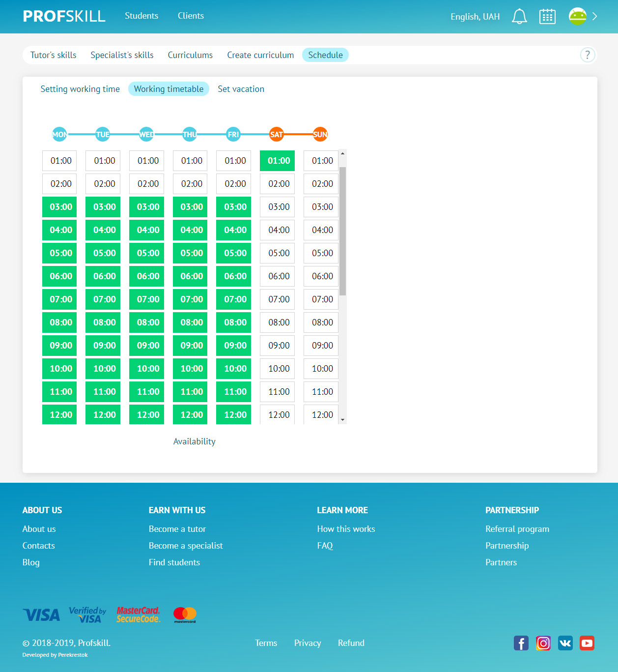This screenshot has height=672, width=618.
Task: Open the Facebook social icon
Action: 521,643
